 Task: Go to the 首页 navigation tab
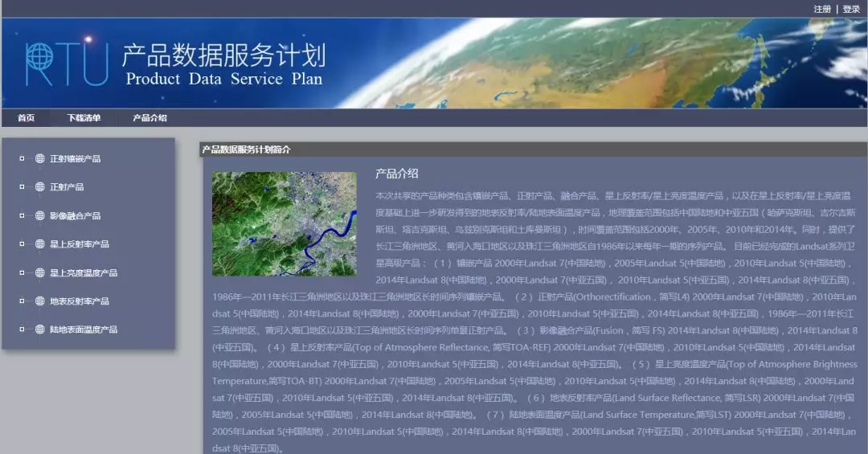click(26, 118)
